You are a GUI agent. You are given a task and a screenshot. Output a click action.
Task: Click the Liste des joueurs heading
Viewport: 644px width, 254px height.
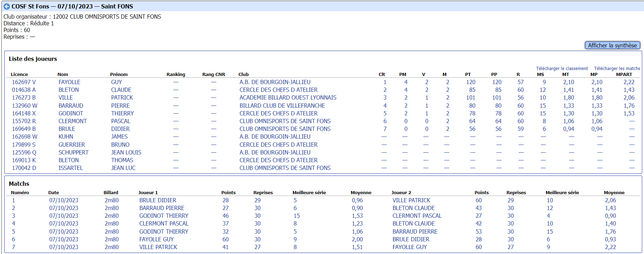[33, 59]
